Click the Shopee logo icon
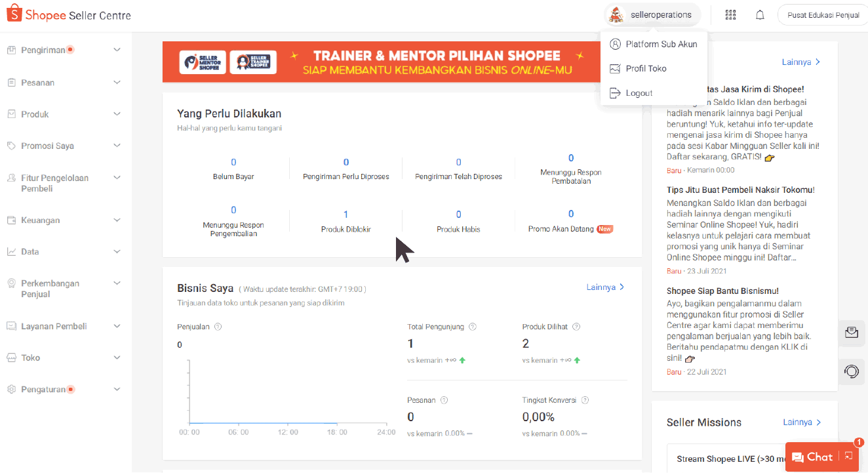The image size is (868, 473). coord(14,14)
